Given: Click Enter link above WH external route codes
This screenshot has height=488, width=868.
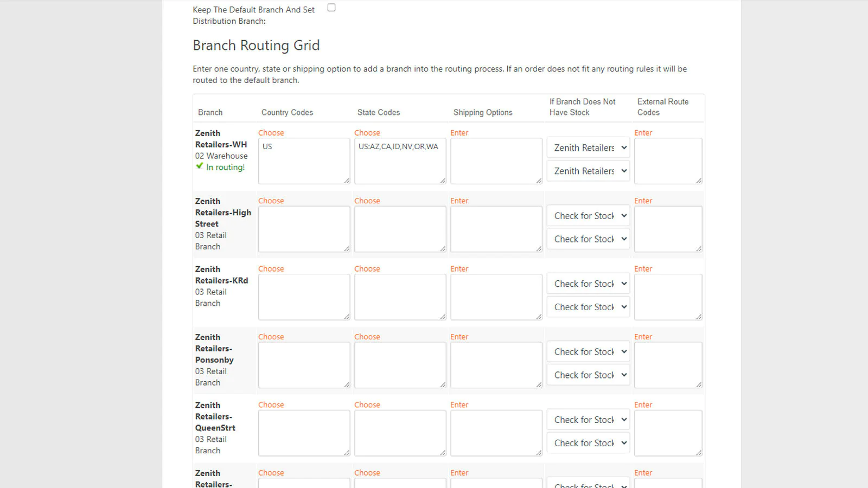Looking at the screenshot, I should click(643, 133).
